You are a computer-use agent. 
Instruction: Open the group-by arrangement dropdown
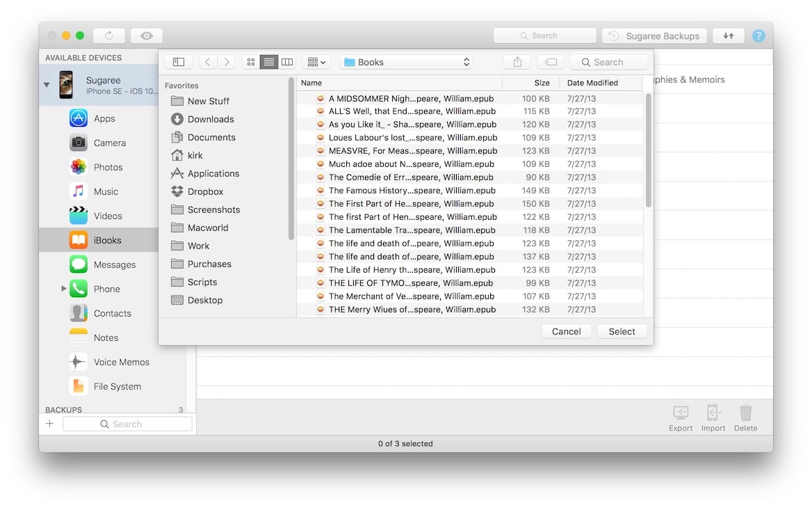(x=316, y=62)
